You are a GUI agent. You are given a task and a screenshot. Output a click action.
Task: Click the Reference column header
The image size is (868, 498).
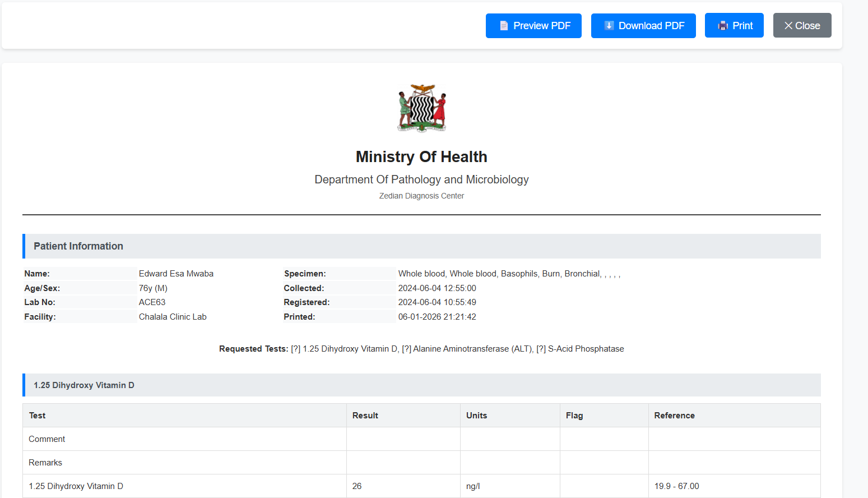pyautogui.click(x=674, y=415)
